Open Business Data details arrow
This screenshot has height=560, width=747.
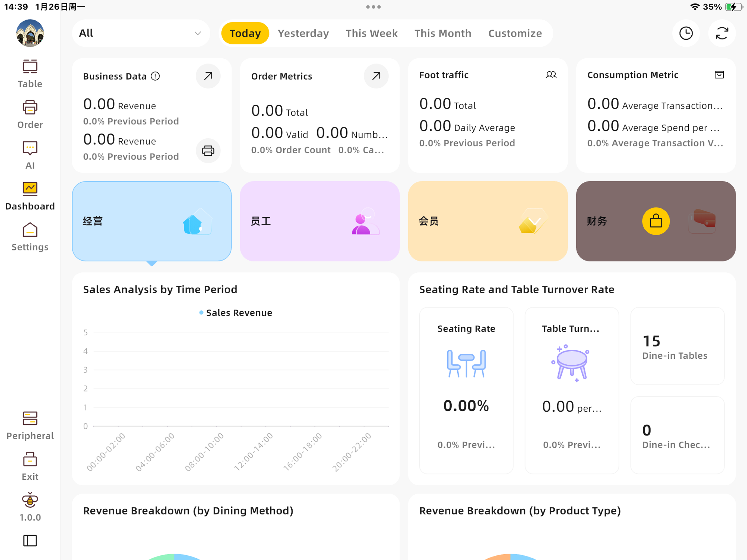coord(208,76)
